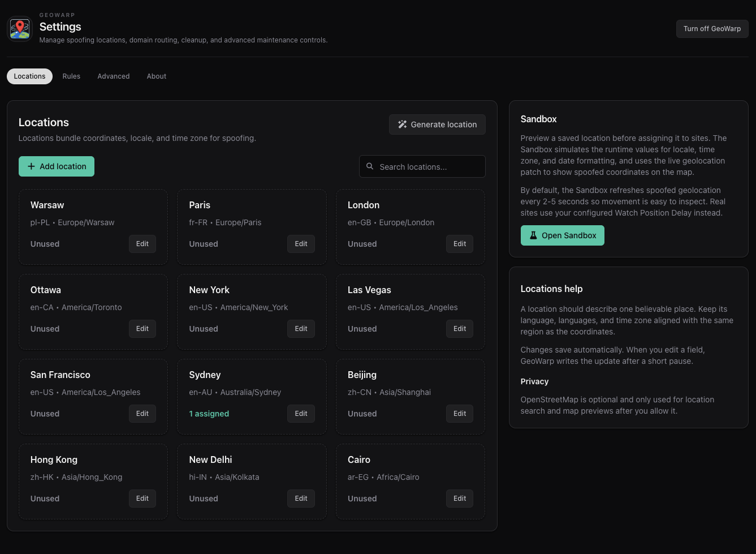
Task: Edit the Sydney location
Action: (x=301, y=414)
